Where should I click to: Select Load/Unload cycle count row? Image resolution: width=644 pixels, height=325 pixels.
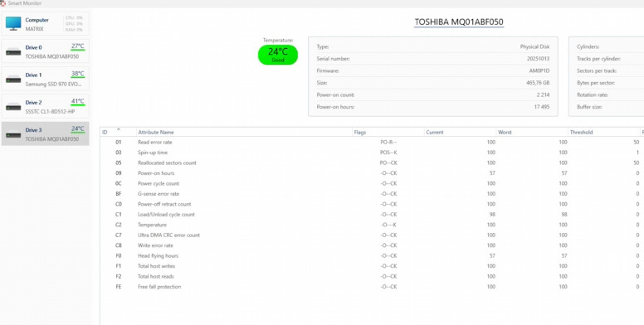coord(372,214)
